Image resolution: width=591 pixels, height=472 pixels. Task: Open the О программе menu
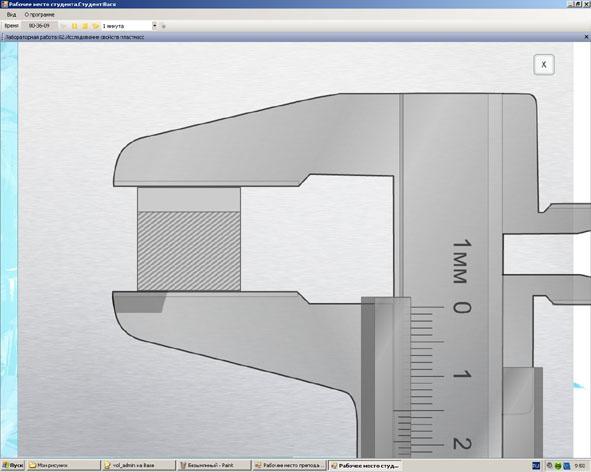[40, 15]
